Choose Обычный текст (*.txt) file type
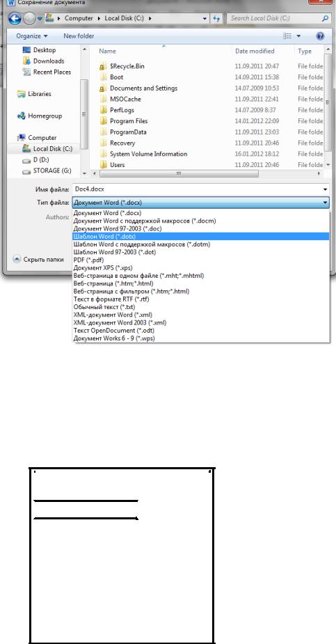Viewport: 336px width, 644px height. [201, 307]
